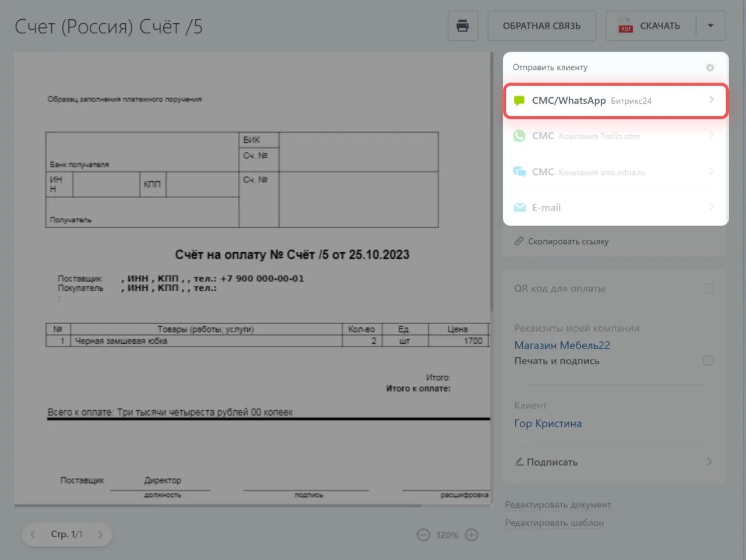
Task: Click the envelope E-mail icon
Action: point(519,207)
